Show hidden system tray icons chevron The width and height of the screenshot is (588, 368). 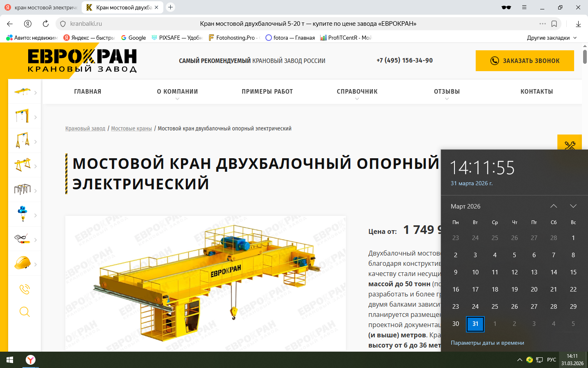click(519, 360)
